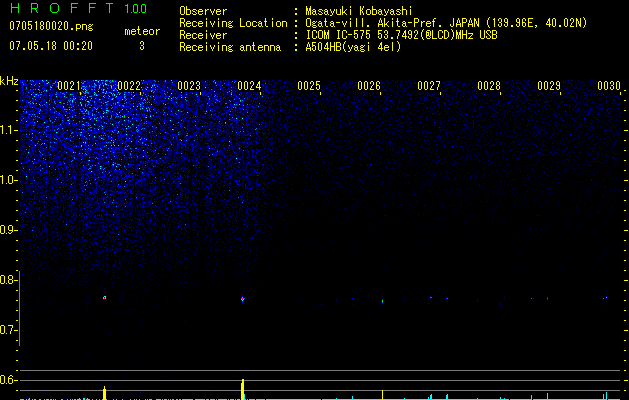Click the 0027 time marker
This screenshot has width=629, height=400.
coord(428,86)
